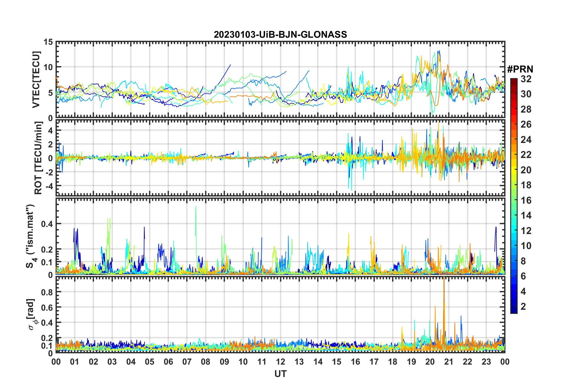Click x-axis tick label 06
Image resolution: width=561 pixels, height=392 pixels.
point(168,362)
